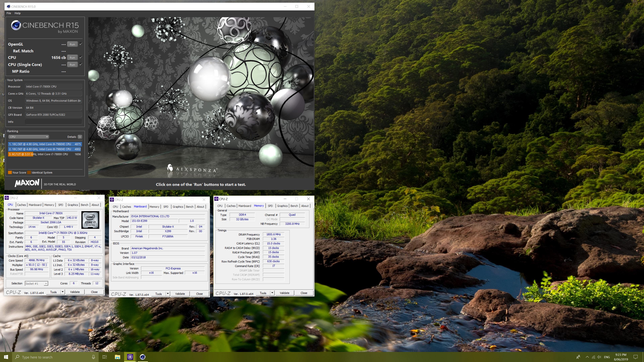Open the File menu in Cinebench

[x=9, y=13]
